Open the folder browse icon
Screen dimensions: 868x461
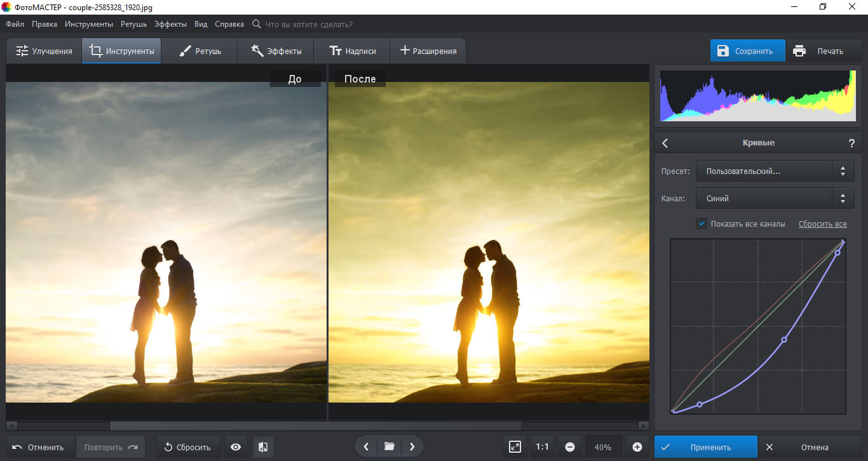pyautogui.click(x=389, y=446)
